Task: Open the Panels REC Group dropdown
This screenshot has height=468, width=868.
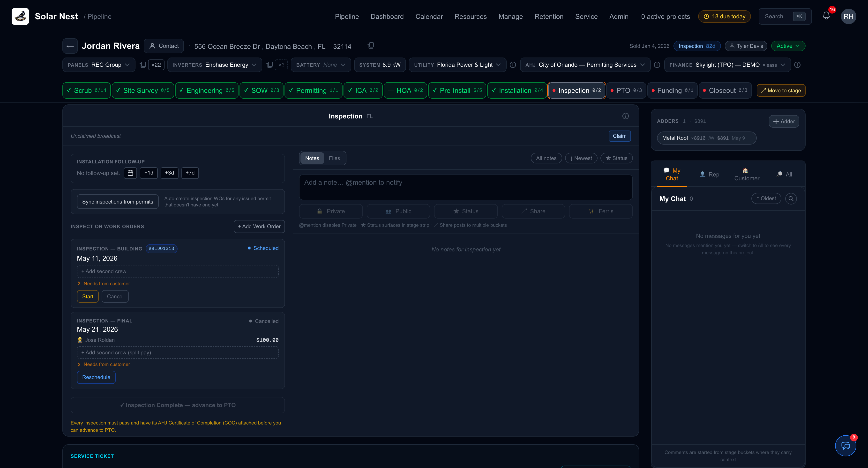Action: click(99, 65)
